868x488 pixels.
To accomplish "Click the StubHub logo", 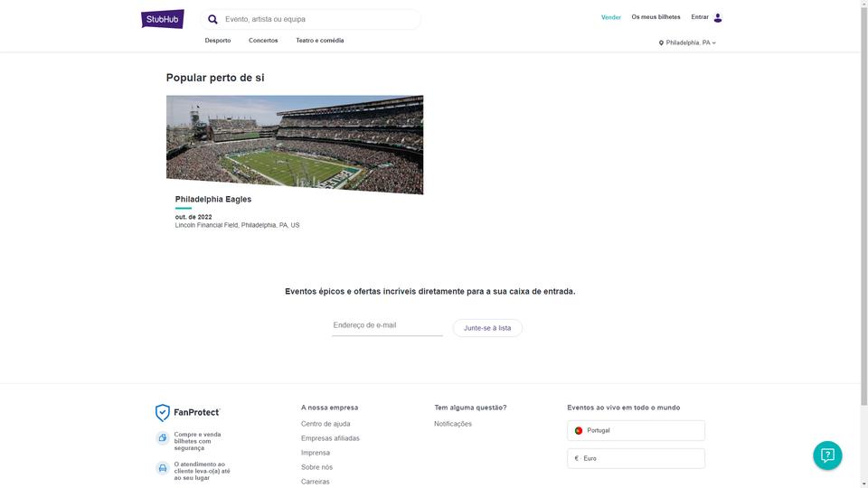I will 162,19.
